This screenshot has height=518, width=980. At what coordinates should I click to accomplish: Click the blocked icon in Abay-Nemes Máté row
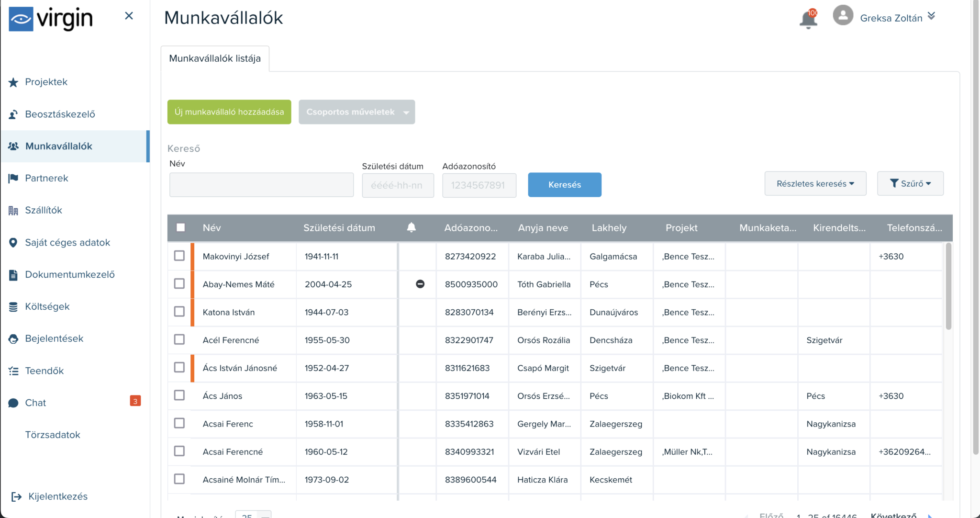coord(420,284)
